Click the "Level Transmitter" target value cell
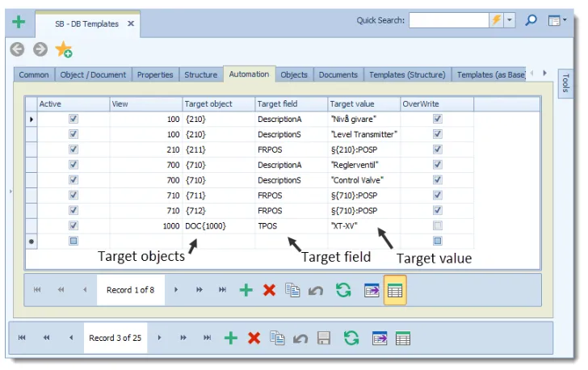The height and width of the screenshot is (370, 588). coord(363,134)
